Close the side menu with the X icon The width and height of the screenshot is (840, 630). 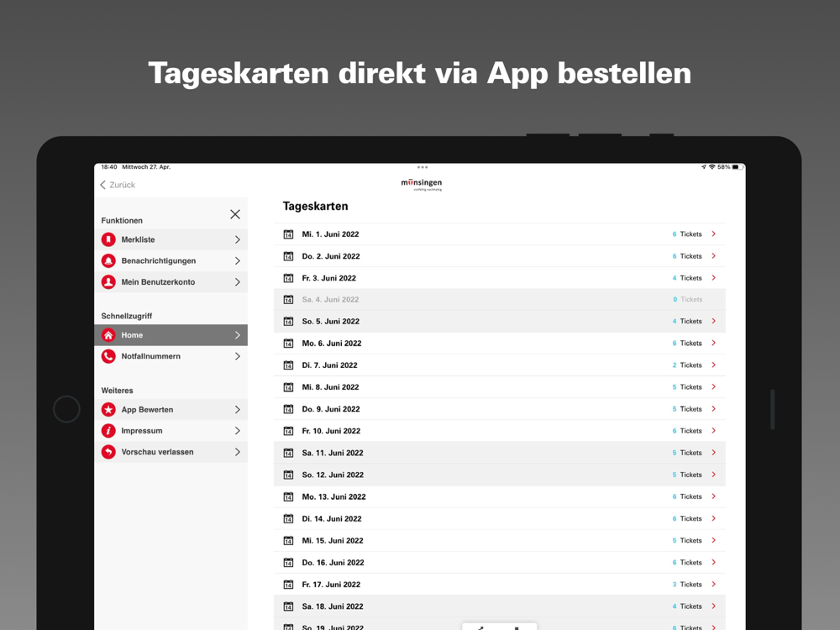point(235,214)
